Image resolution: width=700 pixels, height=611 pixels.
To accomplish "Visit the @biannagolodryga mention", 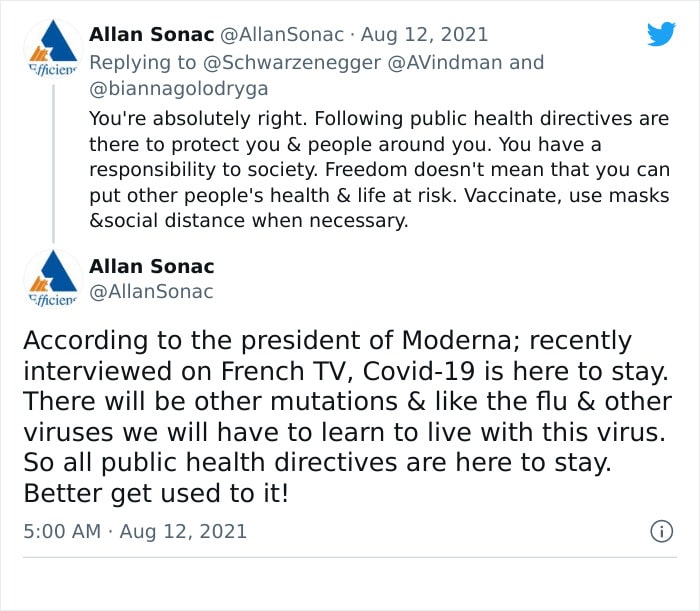I will pos(179,89).
